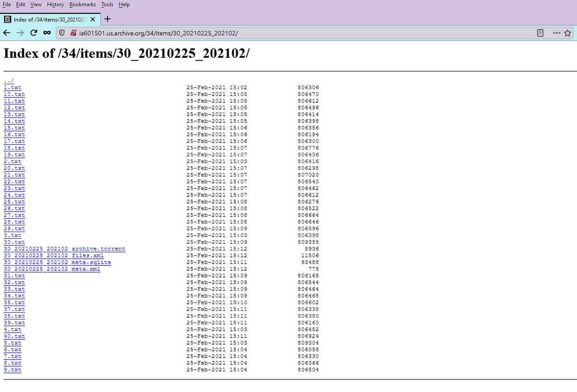Screen dimensions: 577x392
Task: Open the Bookmarks menu
Action: 82,5
